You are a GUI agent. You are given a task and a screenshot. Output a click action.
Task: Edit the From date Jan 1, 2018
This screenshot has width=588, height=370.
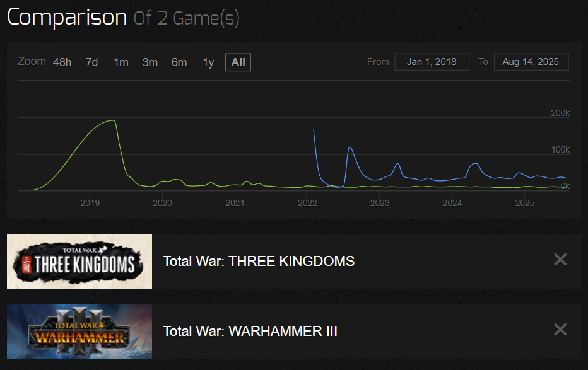[432, 62]
